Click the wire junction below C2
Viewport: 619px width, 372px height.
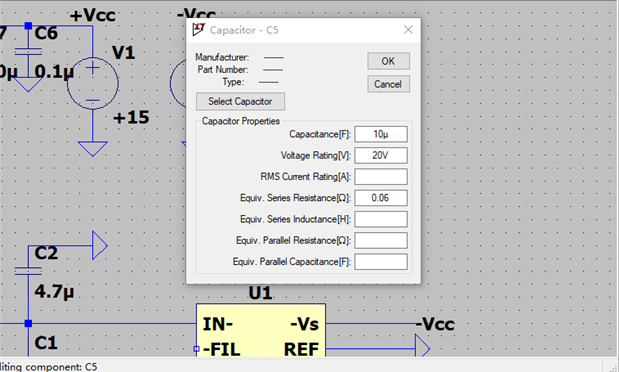click(x=28, y=323)
